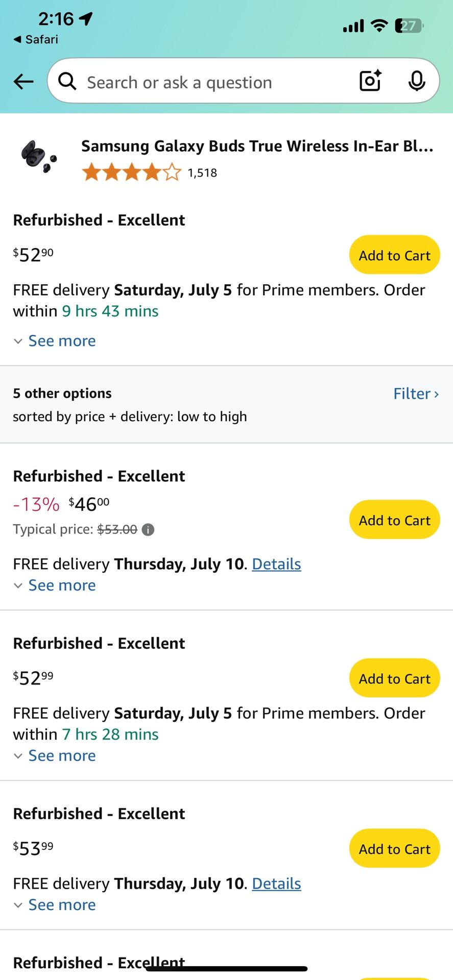453x980 pixels.
Task: Expand See more under $52.90 offer
Action: pos(55,341)
